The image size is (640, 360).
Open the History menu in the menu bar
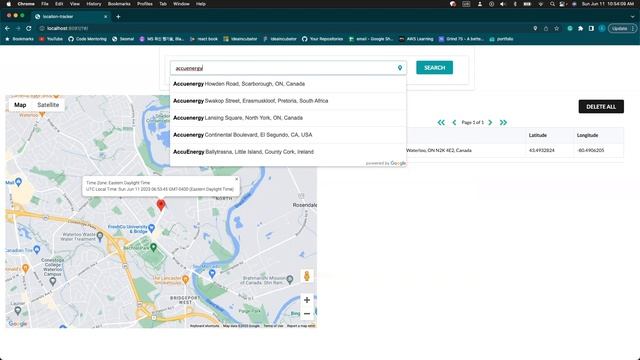pos(93,4)
